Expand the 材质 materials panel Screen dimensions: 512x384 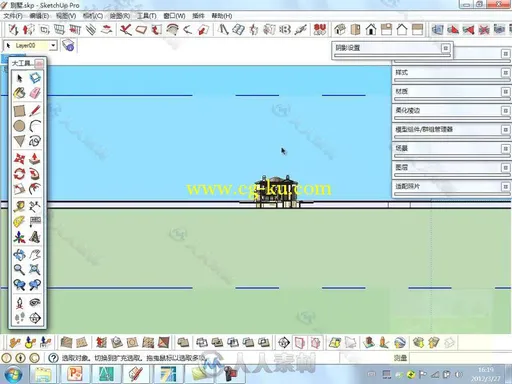(x=506, y=91)
